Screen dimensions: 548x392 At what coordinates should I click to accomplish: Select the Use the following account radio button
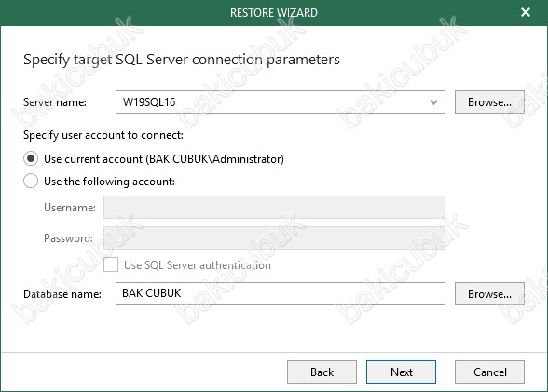(x=31, y=182)
